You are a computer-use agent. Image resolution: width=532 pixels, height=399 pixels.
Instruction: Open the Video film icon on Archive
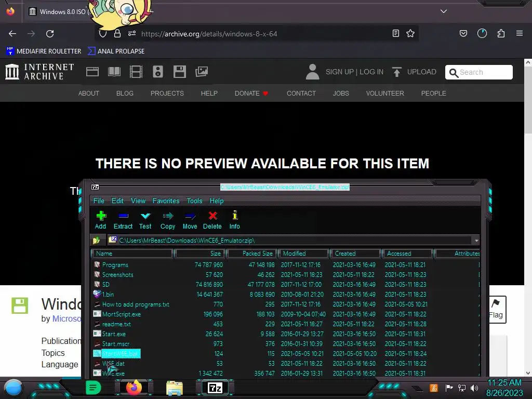pos(136,72)
